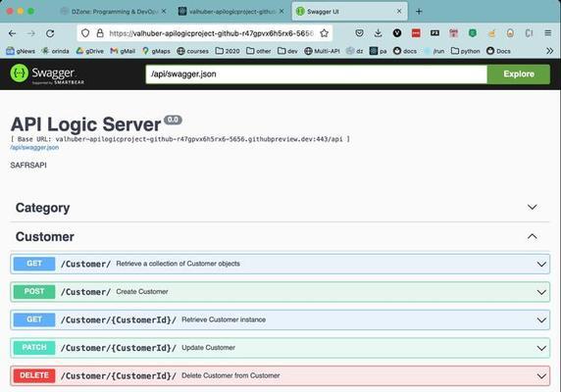Show more bookmarks with double chevron

(x=550, y=51)
